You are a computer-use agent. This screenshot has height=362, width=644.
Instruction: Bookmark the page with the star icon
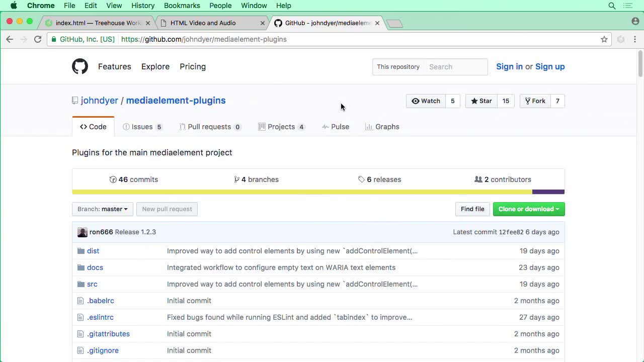[x=604, y=39]
